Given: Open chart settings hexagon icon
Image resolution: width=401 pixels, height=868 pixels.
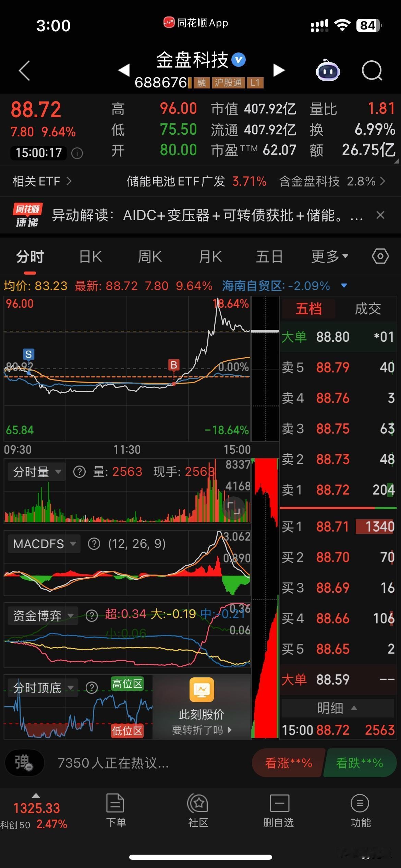Looking at the screenshot, I should click(x=380, y=256).
